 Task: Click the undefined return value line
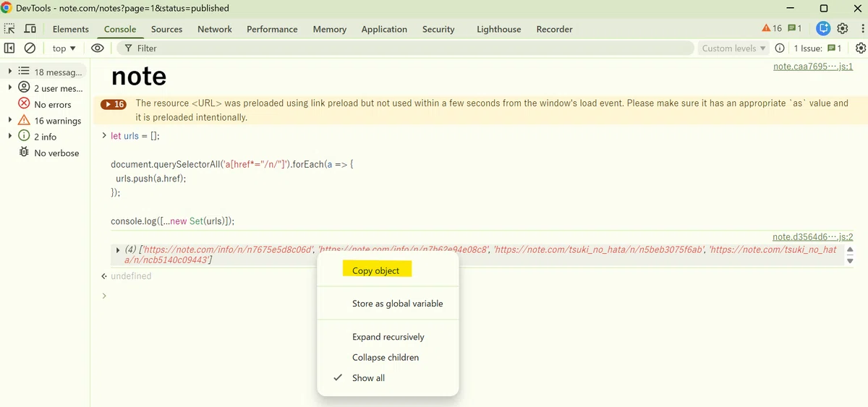coord(131,276)
